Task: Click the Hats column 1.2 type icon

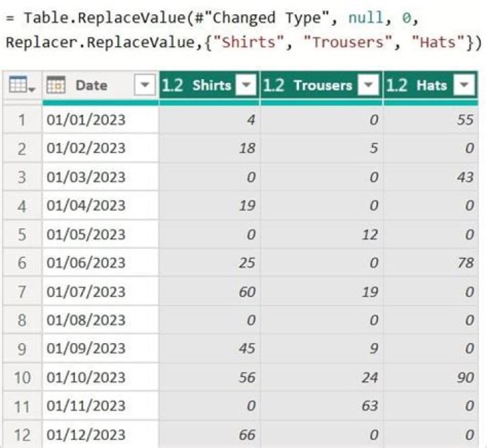Action: pyautogui.click(x=396, y=85)
